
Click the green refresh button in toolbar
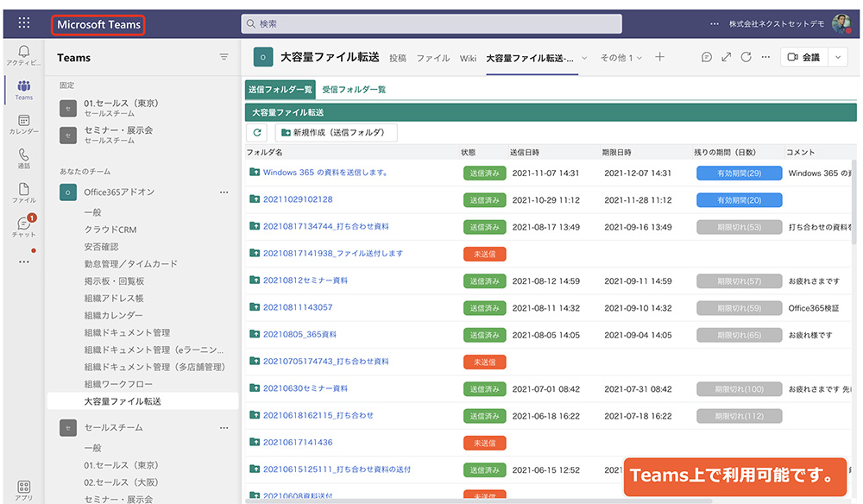(257, 133)
